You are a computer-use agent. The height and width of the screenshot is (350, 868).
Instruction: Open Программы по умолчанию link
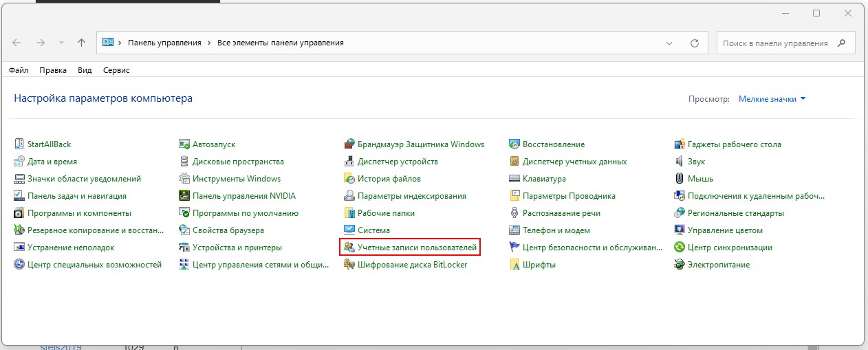click(246, 213)
